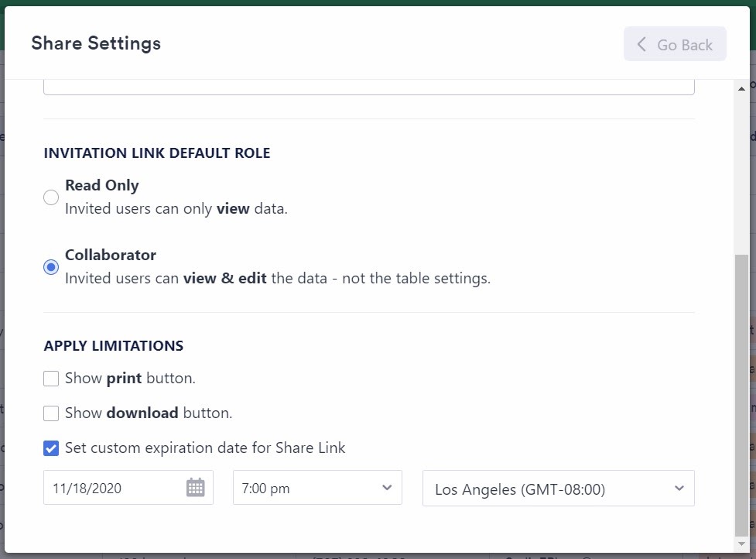The width and height of the screenshot is (756, 559).
Task: Click the text input box at top
Action: pos(368,87)
